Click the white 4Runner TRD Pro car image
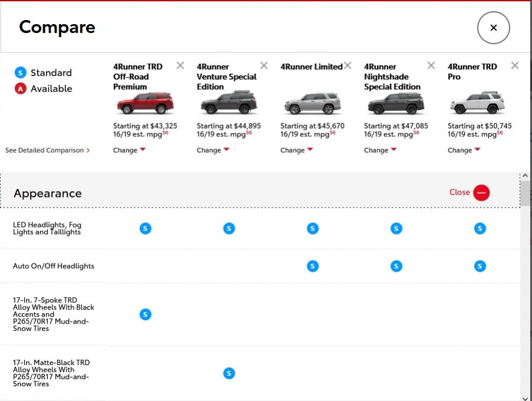The height and width of the screenshot is (401, 532). tap(477, 103)
